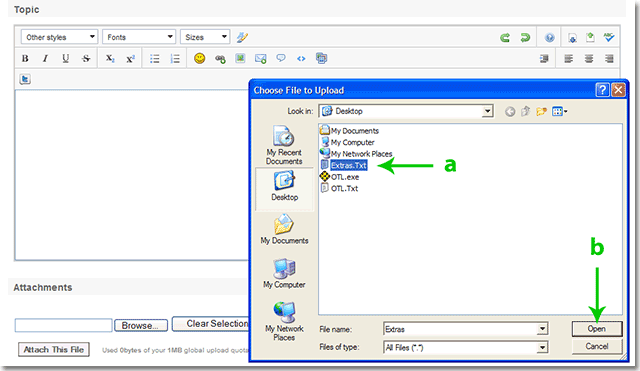The height and width of the screenshot is (371, 640).
Task: Expand the Look in Desktop dropdown
Action: 487,111
